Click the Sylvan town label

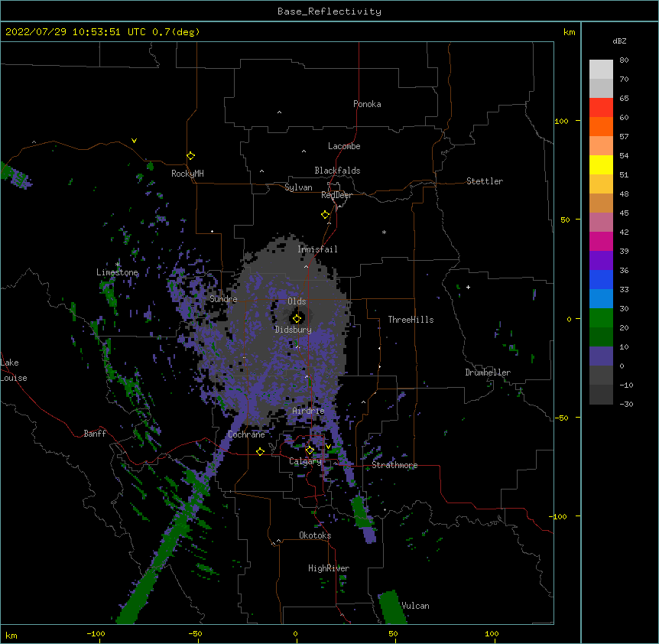(x=298, y=187)
